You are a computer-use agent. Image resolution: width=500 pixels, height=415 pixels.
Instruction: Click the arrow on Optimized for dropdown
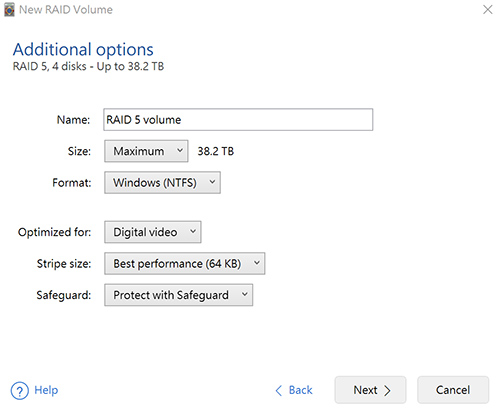click(193, 231)
